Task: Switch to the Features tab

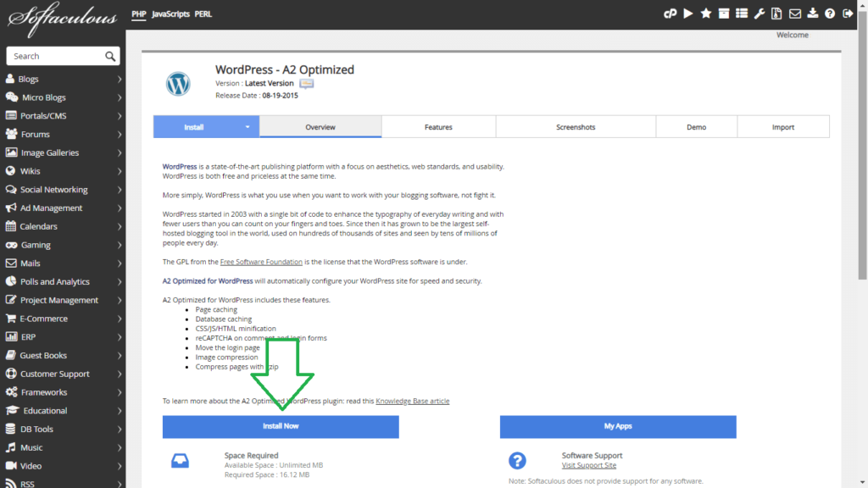Action: [x=438, y=127]
